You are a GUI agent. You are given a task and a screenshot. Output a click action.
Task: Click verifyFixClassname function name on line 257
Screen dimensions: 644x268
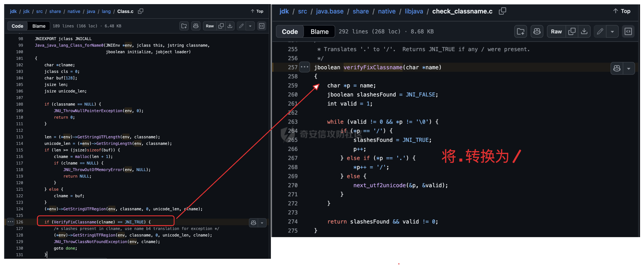[373, 67]
